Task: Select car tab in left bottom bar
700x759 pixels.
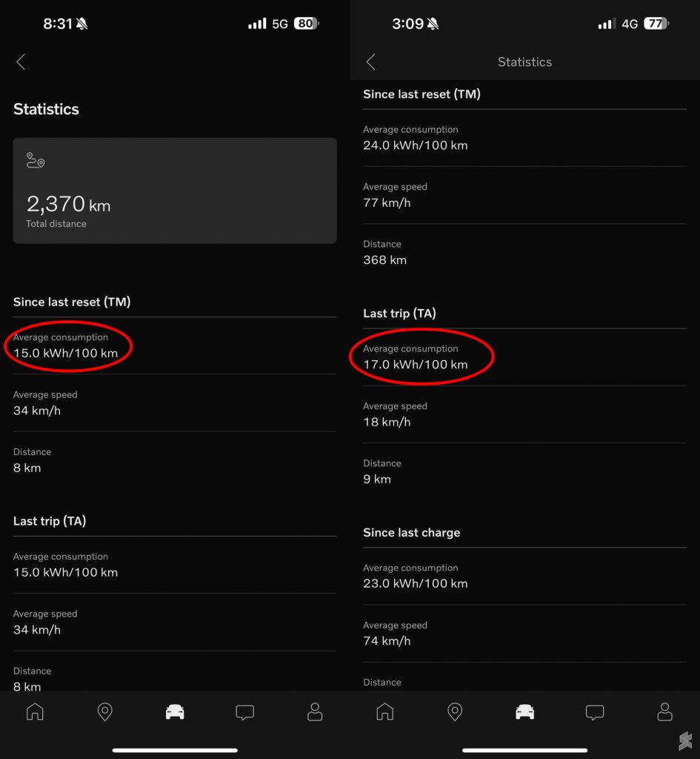Action: coord(175,712)
